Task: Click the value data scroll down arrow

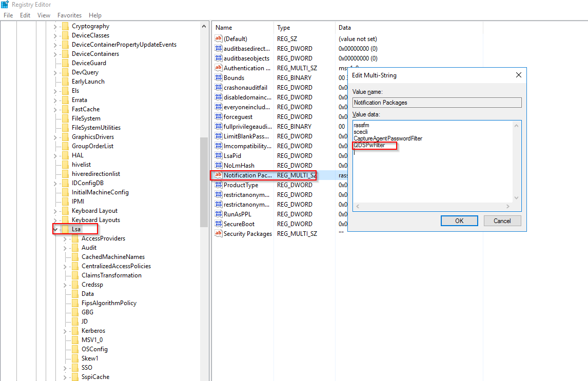Action: [516, 198]
